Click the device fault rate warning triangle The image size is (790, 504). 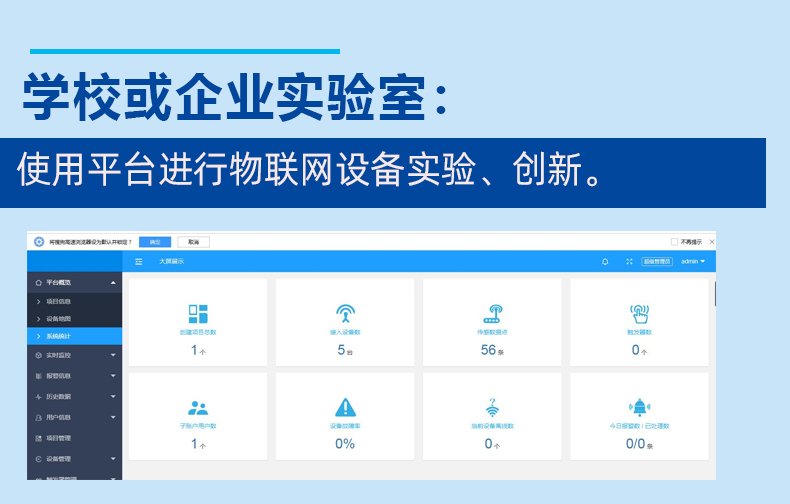point(345,407)
